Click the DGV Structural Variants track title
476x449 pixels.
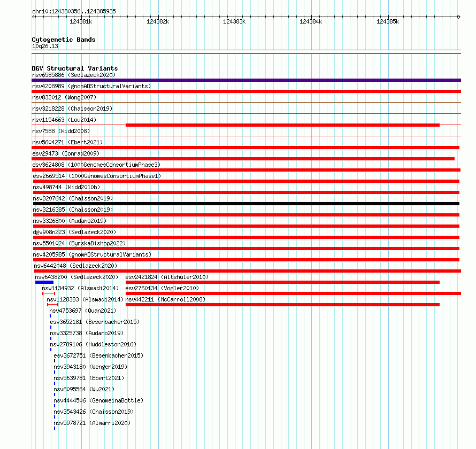(x=75, y=68)
